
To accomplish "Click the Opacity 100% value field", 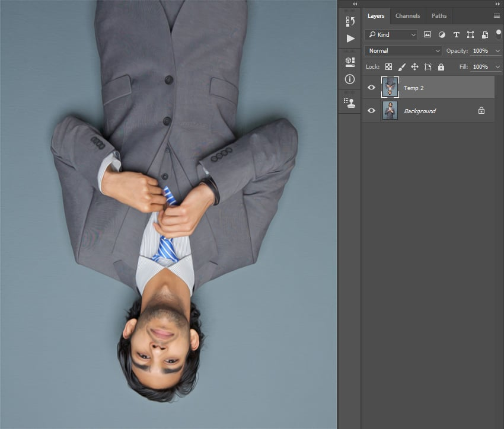I will click(480, 51).
